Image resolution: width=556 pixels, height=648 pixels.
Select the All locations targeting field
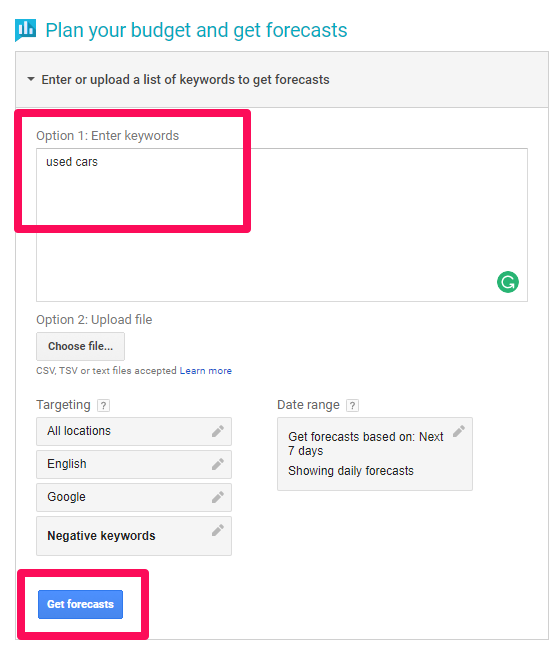click(134, 431)
